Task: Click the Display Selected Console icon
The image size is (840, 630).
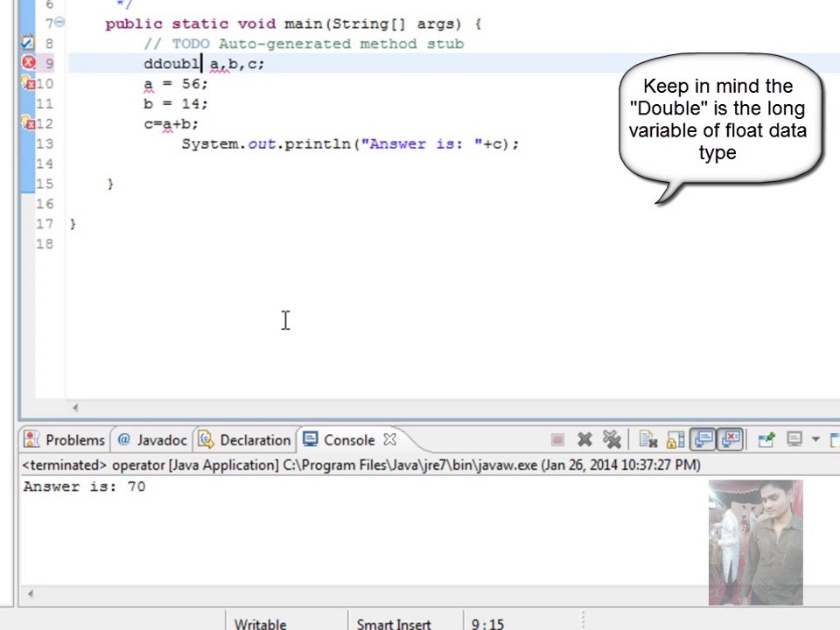Action: [794, 440]
